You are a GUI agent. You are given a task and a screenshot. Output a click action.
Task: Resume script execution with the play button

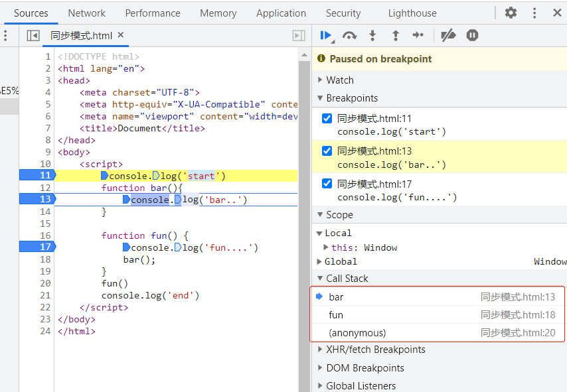click(325, 35)
